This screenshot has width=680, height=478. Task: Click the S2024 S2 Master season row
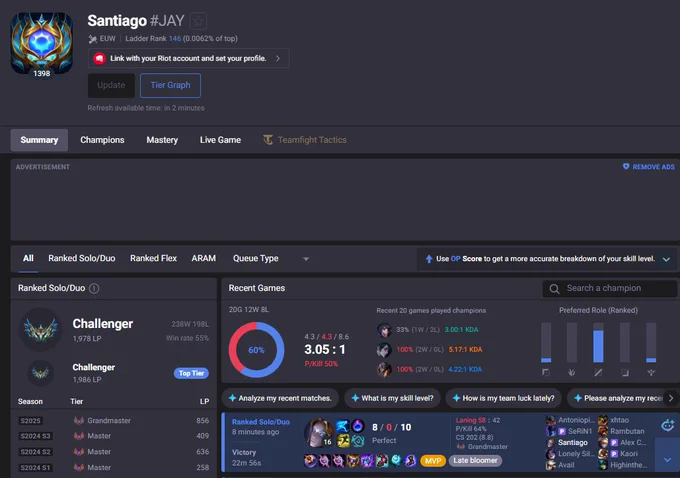[114, 452]
